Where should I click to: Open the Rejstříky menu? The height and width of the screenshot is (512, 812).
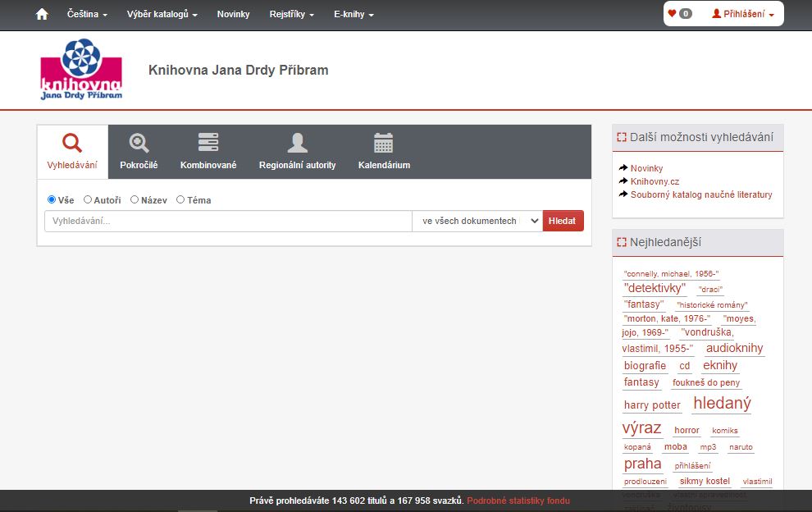click(291, 14)
